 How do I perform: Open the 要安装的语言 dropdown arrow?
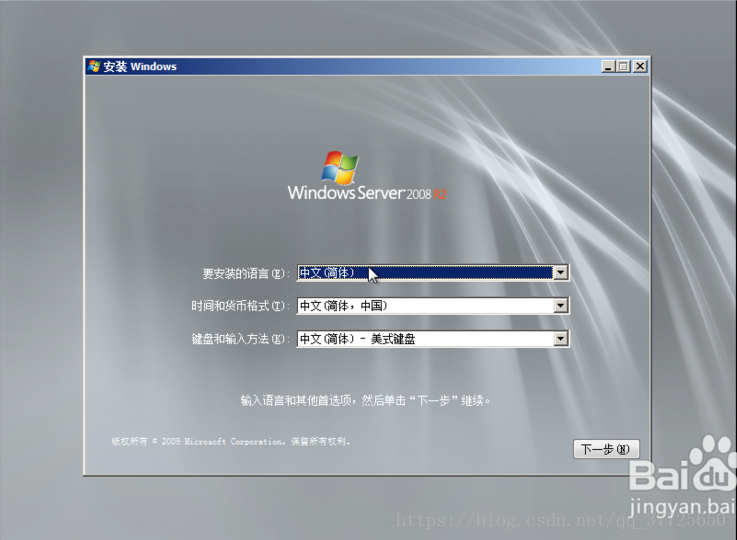560,273
